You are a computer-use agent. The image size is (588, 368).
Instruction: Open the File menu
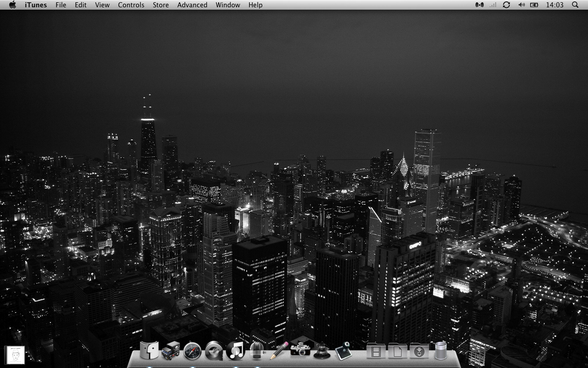[x=61, y=5]
